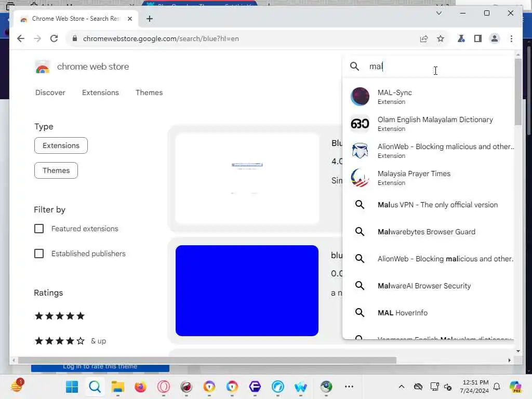Search for MalwareAI Browser Security
The width and height of the screenshot is (532, 399).
point(428,286)
